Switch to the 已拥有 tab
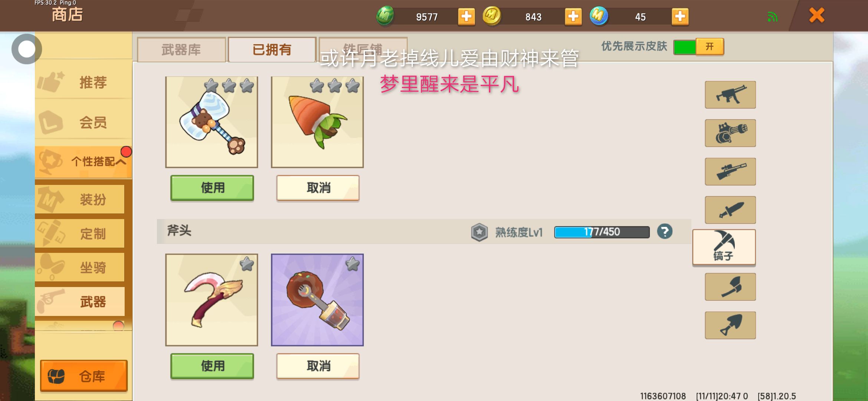 (x=272, y=49)
